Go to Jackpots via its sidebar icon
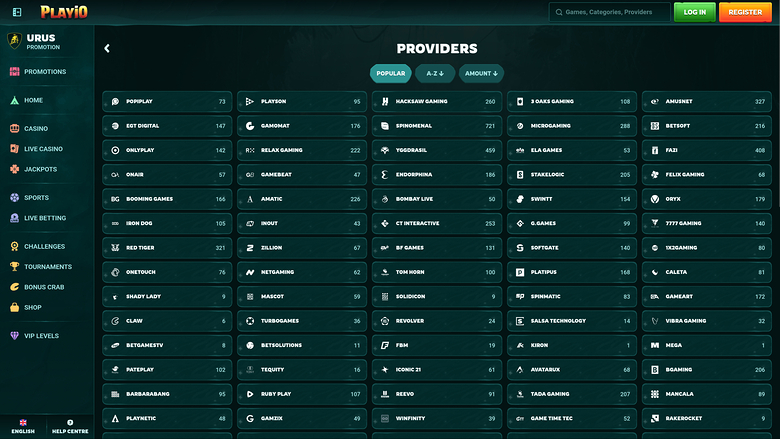The image size is (780, 439). pyautogui.click(x=14, y=169)
